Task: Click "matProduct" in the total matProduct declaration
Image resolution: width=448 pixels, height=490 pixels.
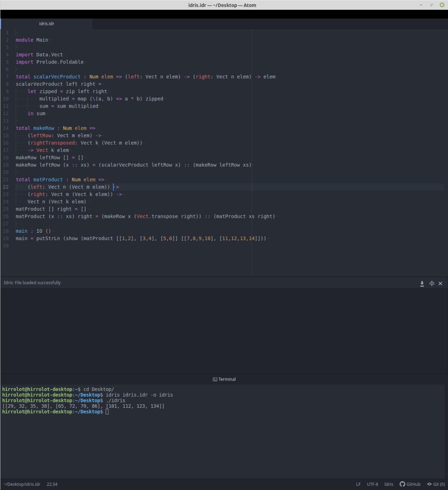Action: click(x=48, y=180)
